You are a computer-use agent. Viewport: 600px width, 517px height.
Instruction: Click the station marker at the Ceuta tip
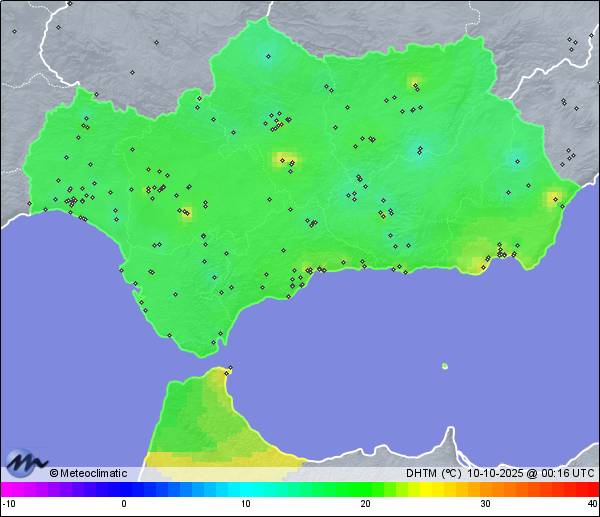tap(230, 370)
